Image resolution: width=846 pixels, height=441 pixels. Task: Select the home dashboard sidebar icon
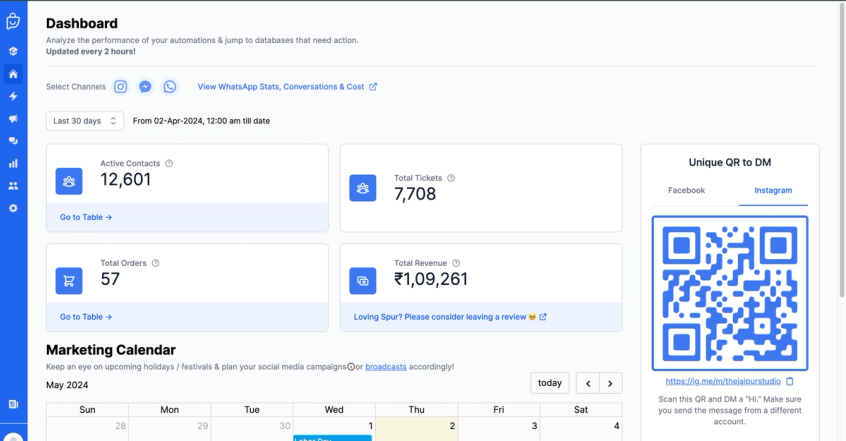(13, 74)
